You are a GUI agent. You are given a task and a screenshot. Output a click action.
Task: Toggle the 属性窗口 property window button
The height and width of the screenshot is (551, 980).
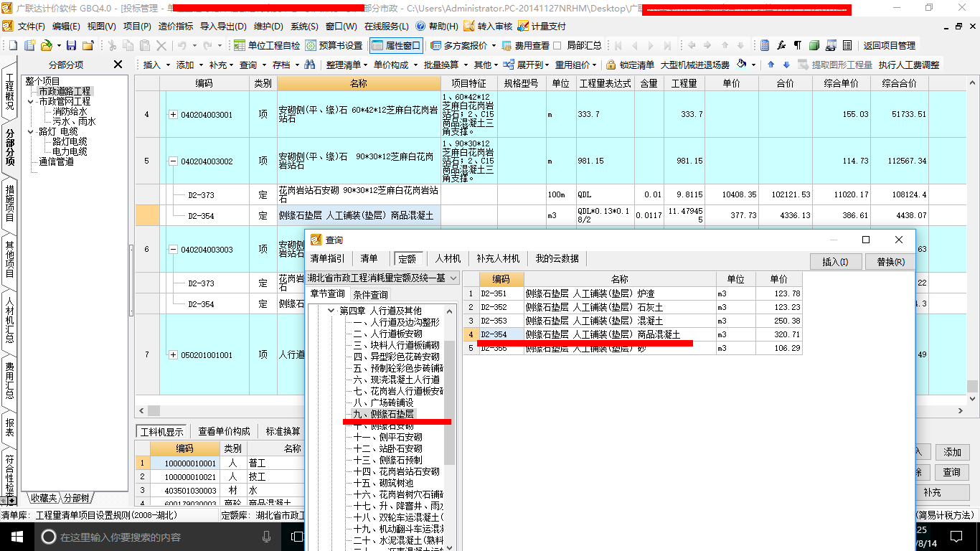tap(397, 45)
